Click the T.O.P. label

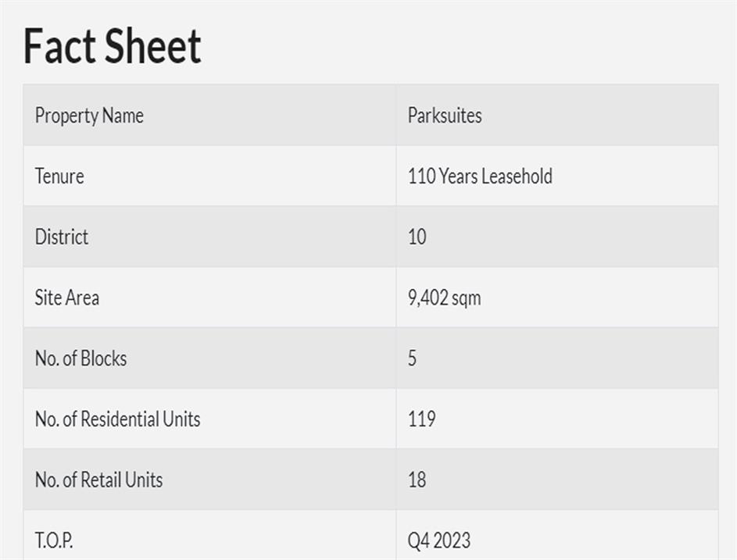[x=54, y=540]
